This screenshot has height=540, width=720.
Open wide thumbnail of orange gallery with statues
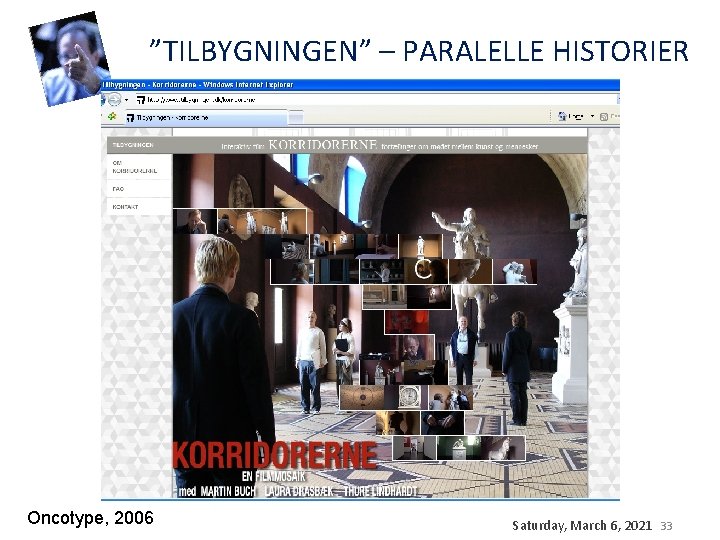262,221
